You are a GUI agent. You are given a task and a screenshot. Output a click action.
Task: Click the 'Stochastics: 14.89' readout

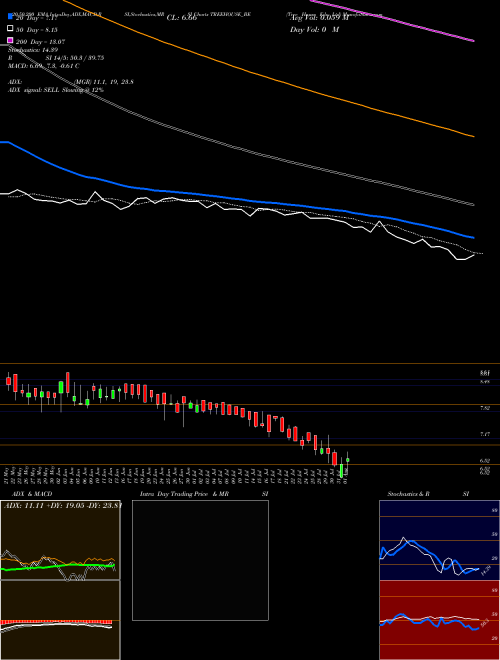coord(32,50)
